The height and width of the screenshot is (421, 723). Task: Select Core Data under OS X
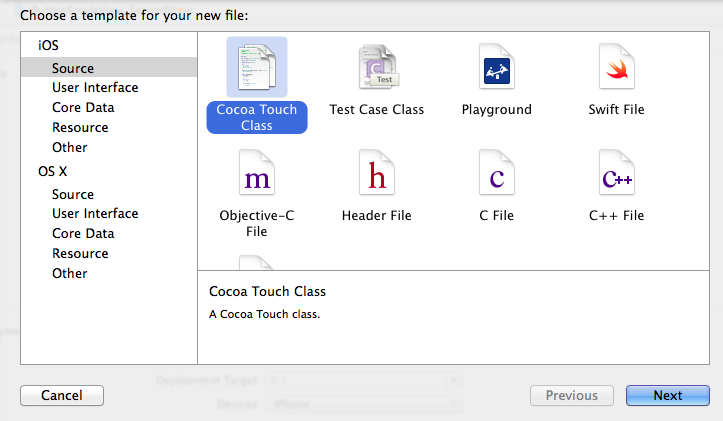pyautogui.click(x=83, y=233)
